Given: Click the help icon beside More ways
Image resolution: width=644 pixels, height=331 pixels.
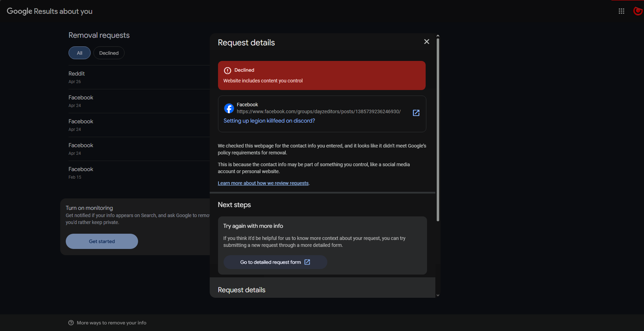Looking at the screenshot, I should 71,323.
